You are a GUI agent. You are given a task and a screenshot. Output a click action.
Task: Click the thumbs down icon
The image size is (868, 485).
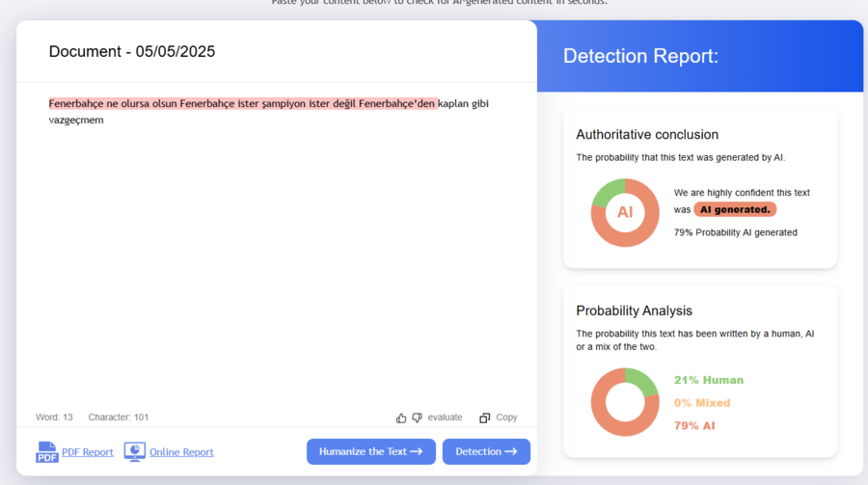coord(417,418)
